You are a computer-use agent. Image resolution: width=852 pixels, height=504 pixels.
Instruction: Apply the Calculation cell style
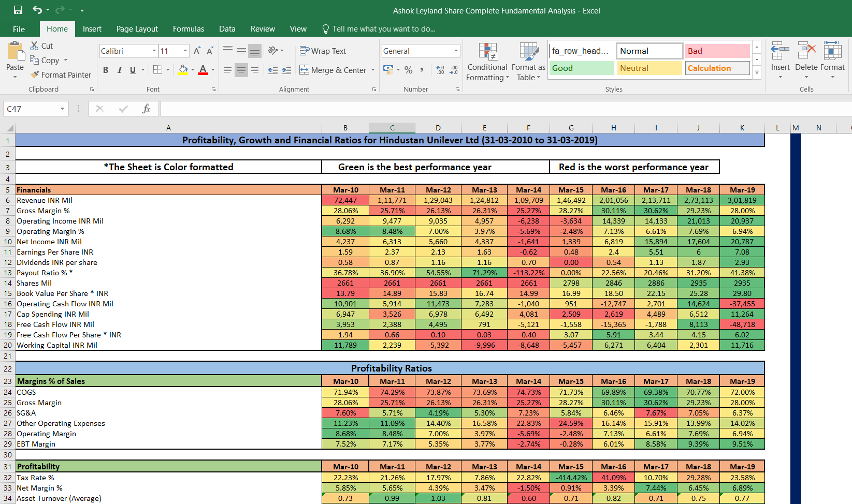point(717,68)
